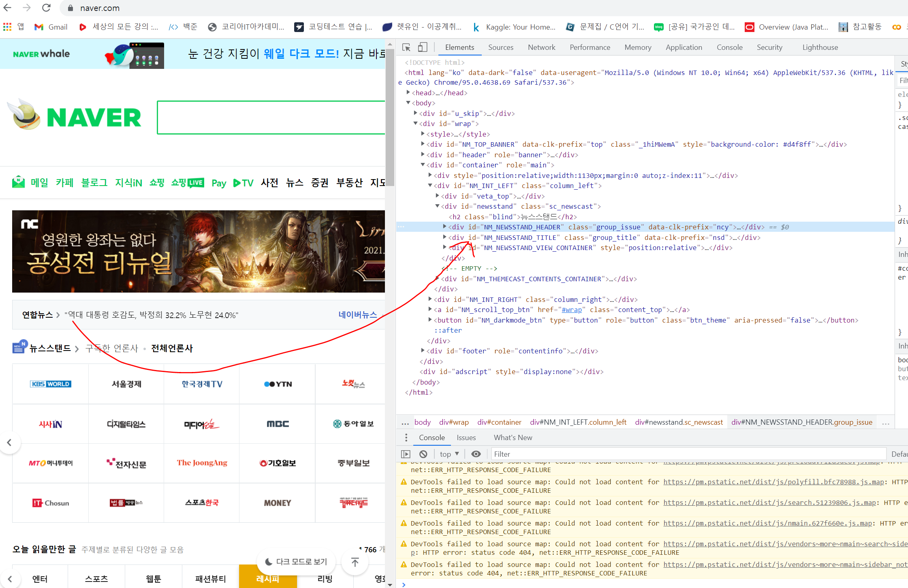
Task: Click the clear console icon
Action: click(423, 454)
